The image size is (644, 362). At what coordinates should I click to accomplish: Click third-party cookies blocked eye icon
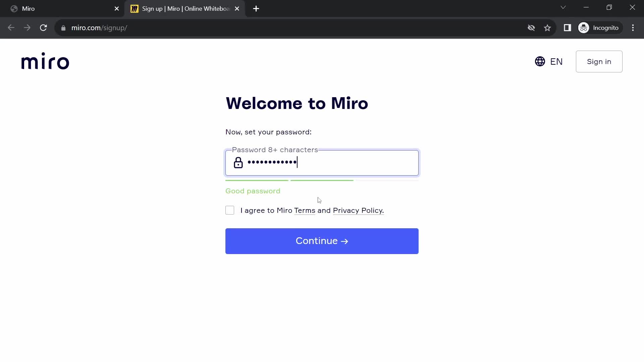(531, 28)
